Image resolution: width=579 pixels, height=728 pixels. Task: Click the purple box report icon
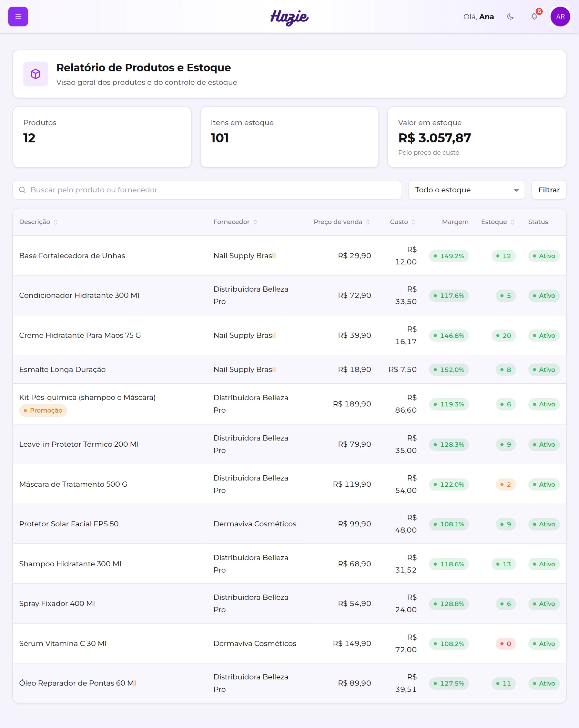click(x=36, y=74)
